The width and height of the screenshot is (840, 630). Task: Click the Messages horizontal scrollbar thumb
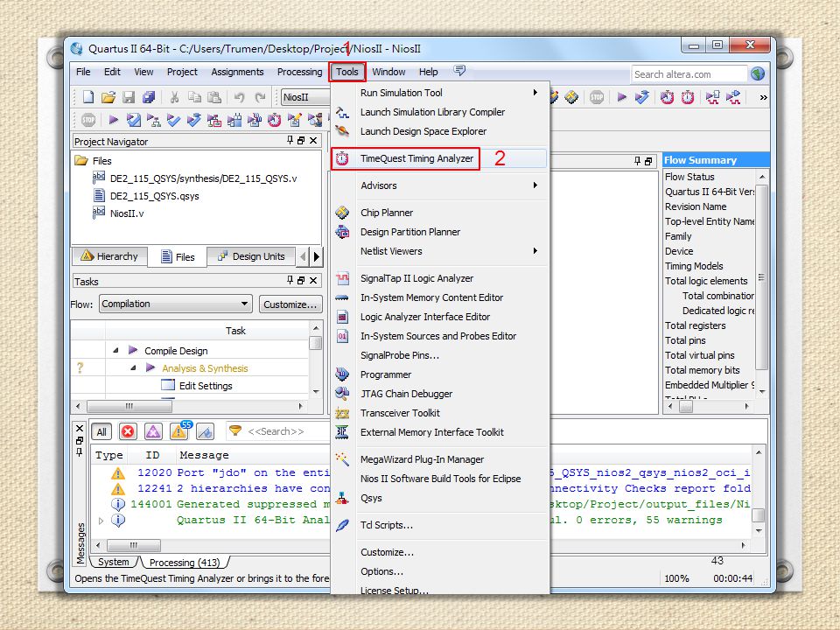coord(133,545)
